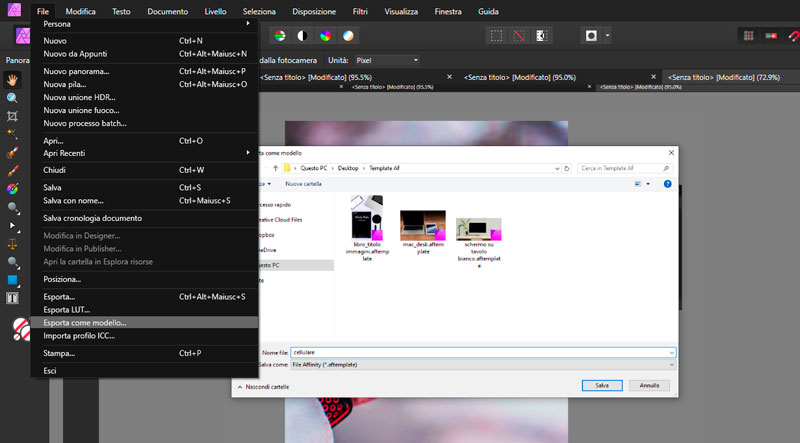Apply Auto Contrast from toolbar

[303, 36]
